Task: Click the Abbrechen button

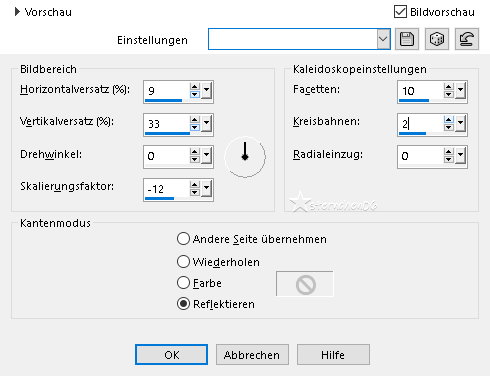Action: [x=252, y=355]
